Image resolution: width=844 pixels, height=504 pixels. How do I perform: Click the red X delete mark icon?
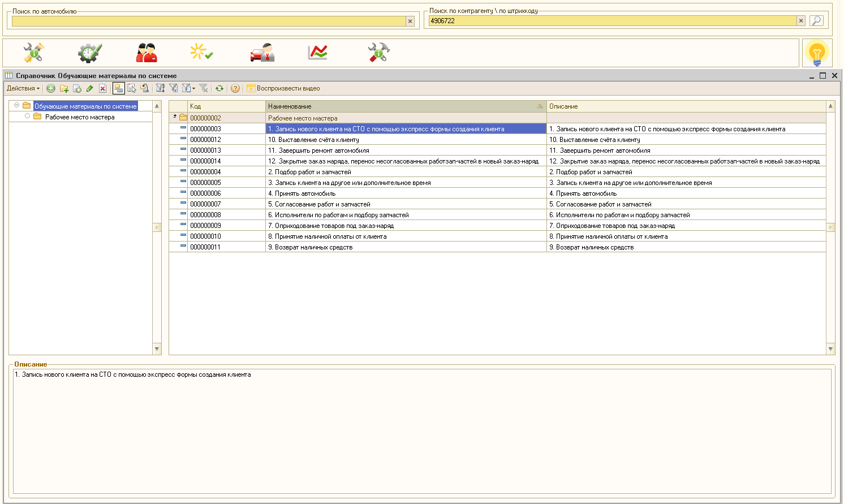102,88
